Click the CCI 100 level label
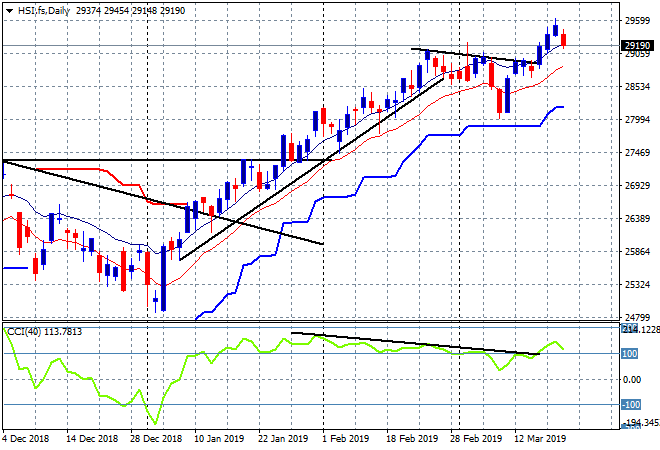 coord(630,354)
